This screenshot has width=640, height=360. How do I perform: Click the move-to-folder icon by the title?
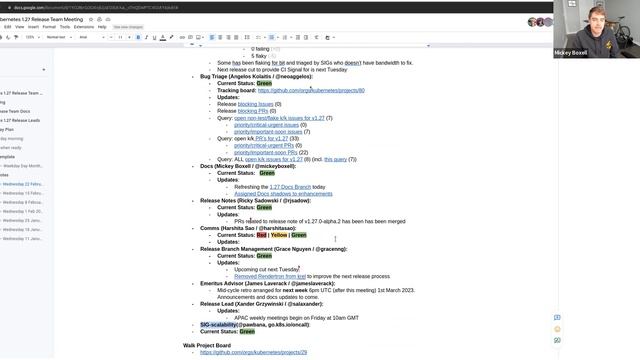pyautogui.click(x=100, y=19)
